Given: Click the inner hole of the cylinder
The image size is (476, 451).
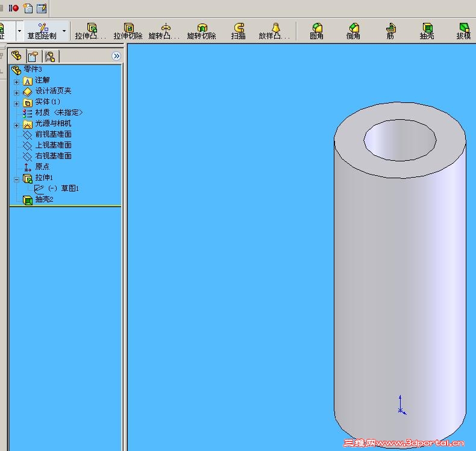Looking at the screenshot, I should click(x=400, y=141).
